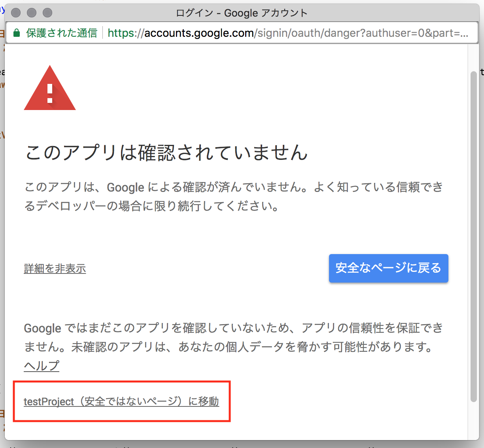This screenshot has width=484, height=448.
Task: Click the ログイン - Google アカウント window title
Action: (x=241, y=13)
